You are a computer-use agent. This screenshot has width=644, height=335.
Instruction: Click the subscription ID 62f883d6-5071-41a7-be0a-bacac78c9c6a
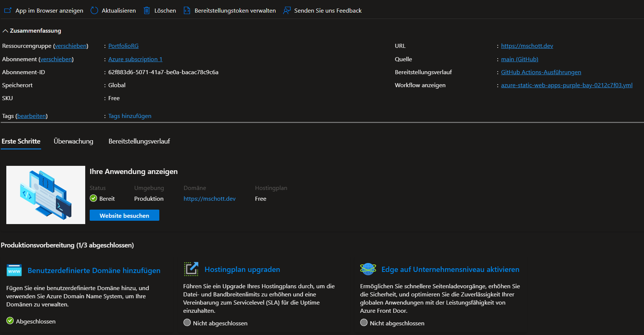pos(163,72)
